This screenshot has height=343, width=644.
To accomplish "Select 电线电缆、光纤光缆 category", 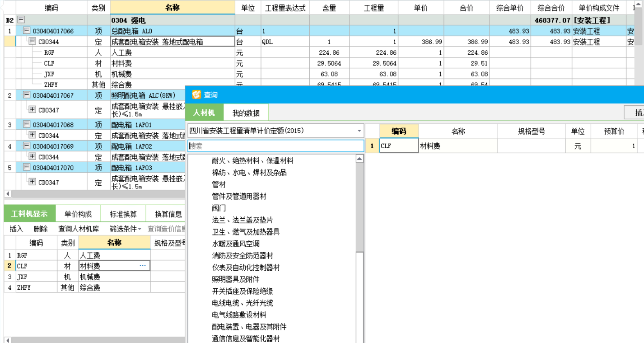I will [243, 303].
